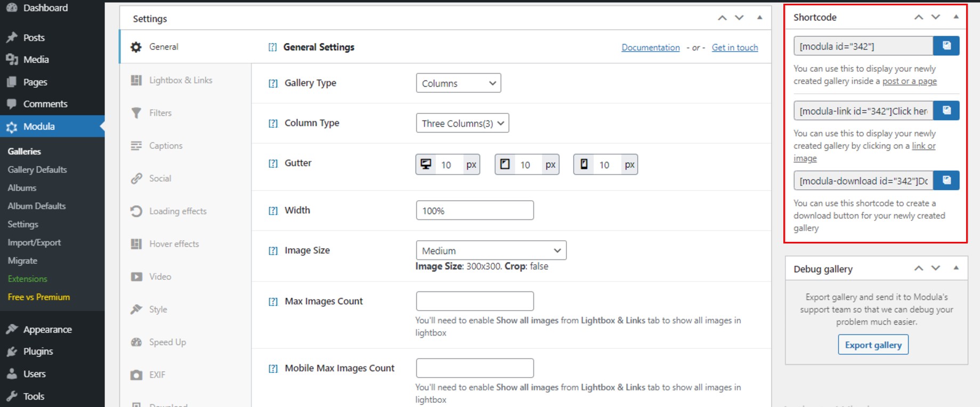Click the mobile gutter device icon
Image resolution: width=980 pixels, height=407 pixels.
tap(584, 164)
